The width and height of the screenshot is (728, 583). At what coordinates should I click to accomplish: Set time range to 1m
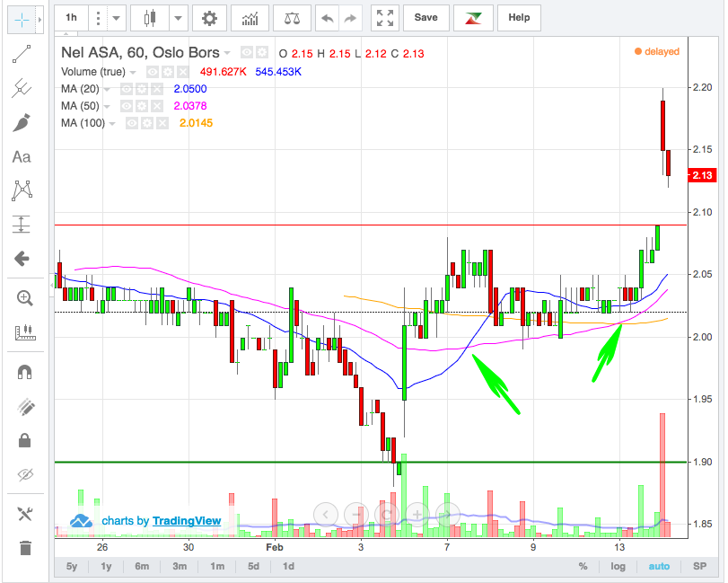(x=217, y=566)
